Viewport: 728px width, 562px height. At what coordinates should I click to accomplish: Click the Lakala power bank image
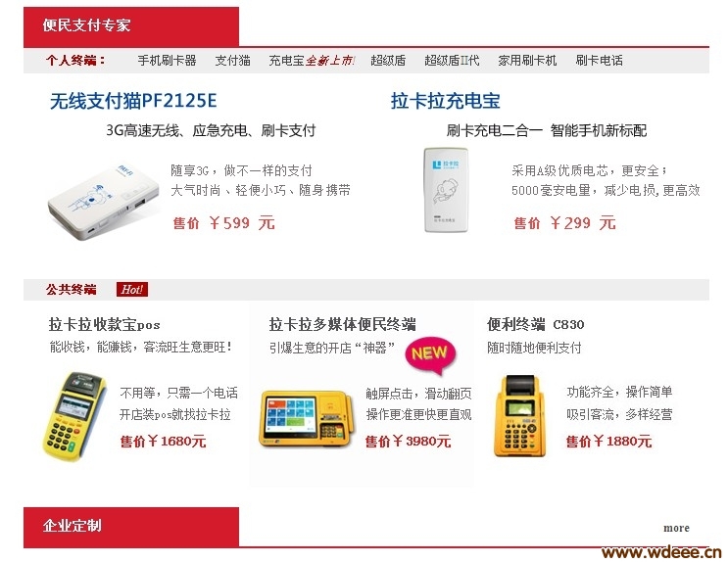click(x=446, y=189)
